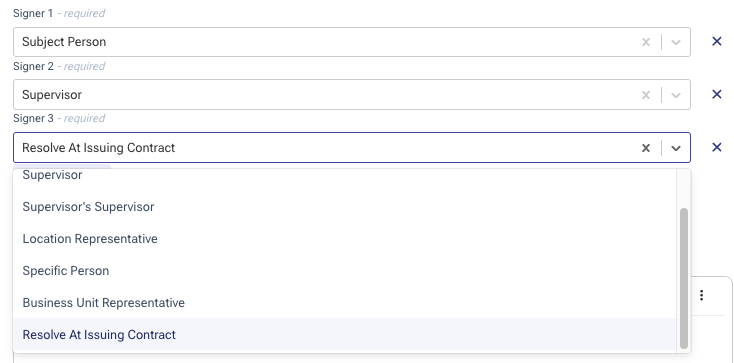Viewport: 734px width, 363px height.
Task: Remove Signer 1 row with blue X
Action: tap(716, 42)
